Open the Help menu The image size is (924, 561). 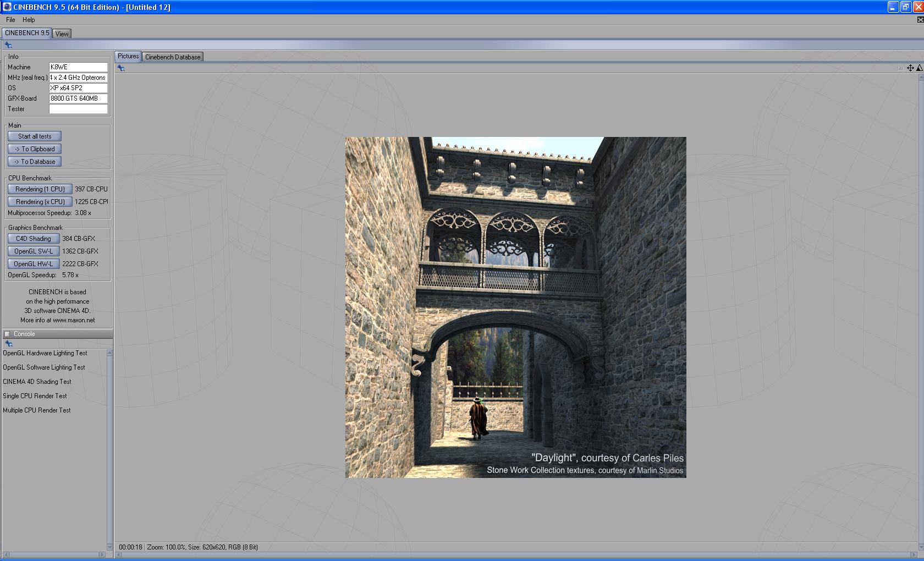coord(29,20)
